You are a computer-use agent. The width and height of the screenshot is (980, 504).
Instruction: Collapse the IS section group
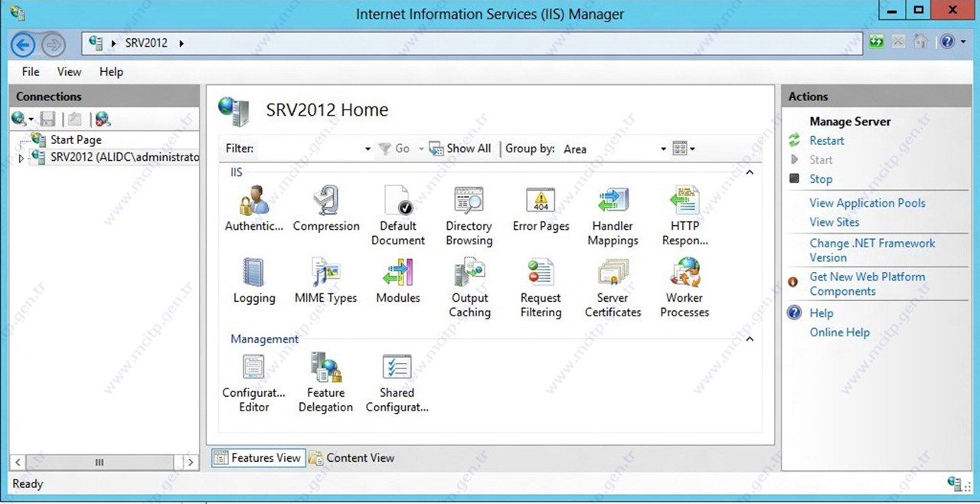[750, 172]
